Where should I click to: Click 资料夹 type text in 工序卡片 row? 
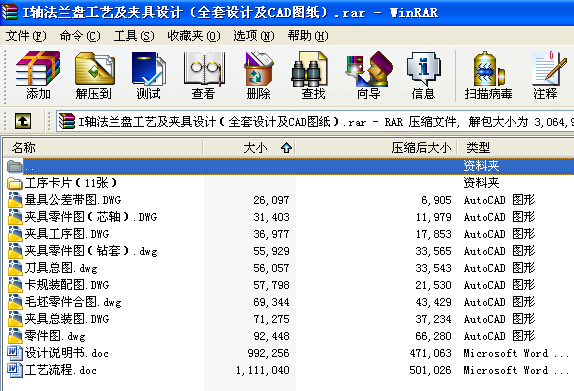click(x=481, y=183)
